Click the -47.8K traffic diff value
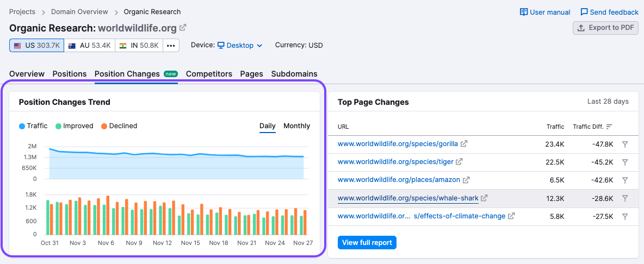 coord(602,144)
